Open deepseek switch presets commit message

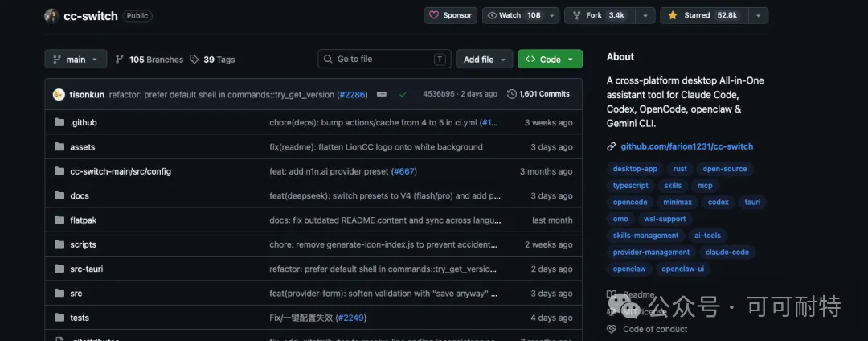385,196
